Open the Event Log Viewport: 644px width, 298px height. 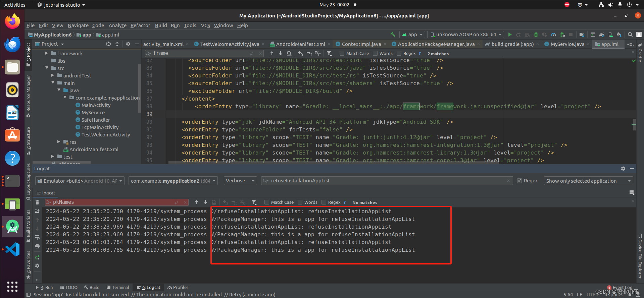pyautogui.click(x=620, y=287)
